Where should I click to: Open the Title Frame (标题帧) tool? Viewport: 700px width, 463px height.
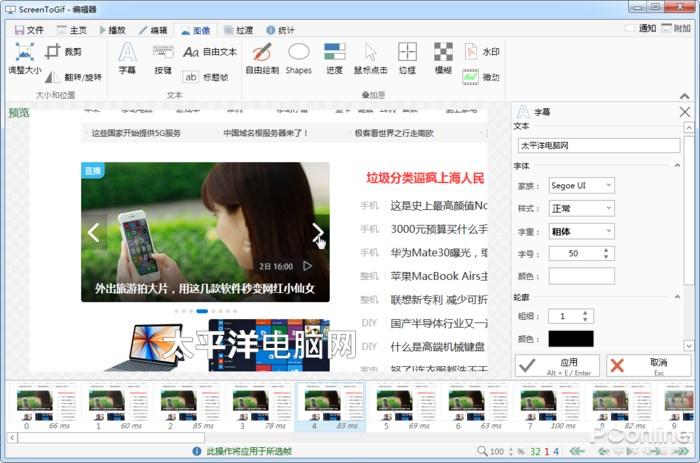[206, 77]
